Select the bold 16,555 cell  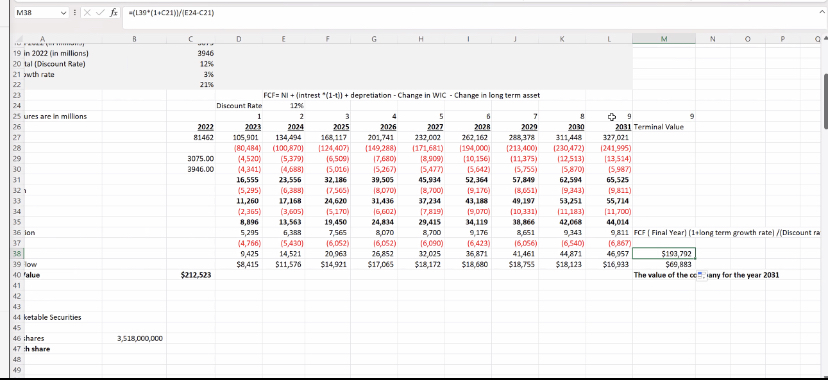[x=239, y=180]
